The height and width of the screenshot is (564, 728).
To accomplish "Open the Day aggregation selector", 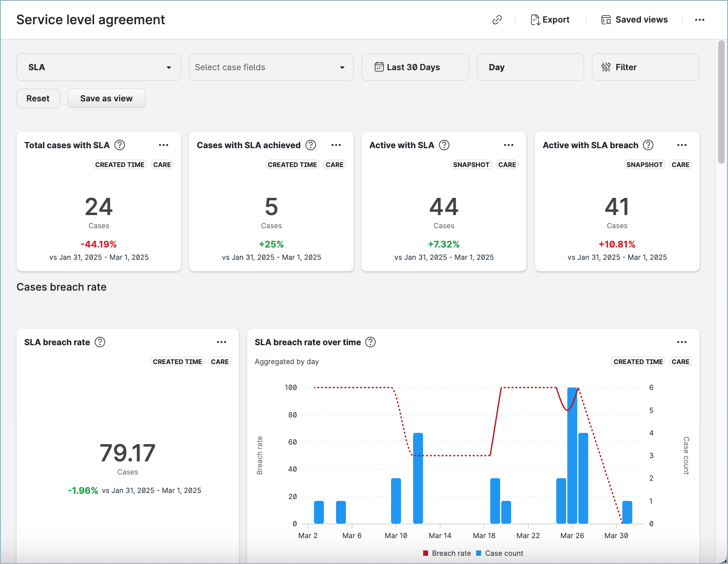I will pyautogui.click(x=530, y=67).
